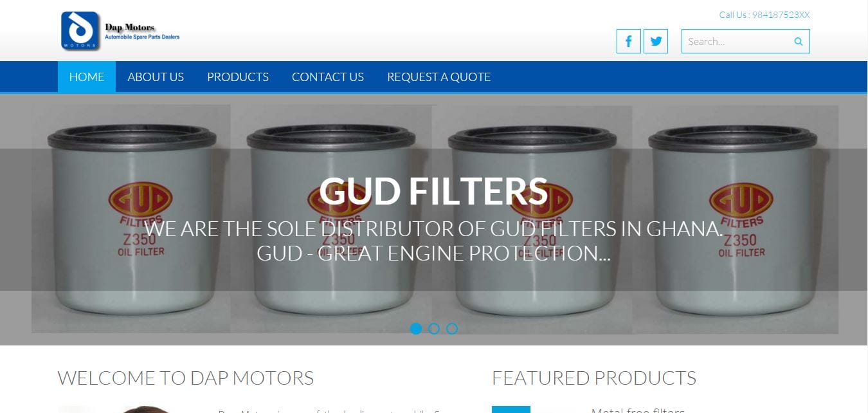Image resolution: width=868 pixels, height=413 pixels.
Task: Open Request a Quote page
Action: tap(439, 77)
